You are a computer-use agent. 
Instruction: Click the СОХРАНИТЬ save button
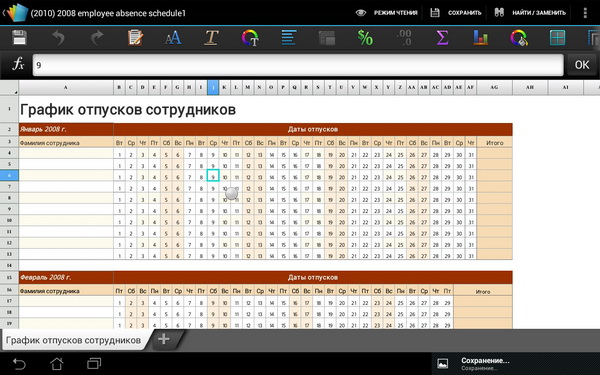click(455, 13)
